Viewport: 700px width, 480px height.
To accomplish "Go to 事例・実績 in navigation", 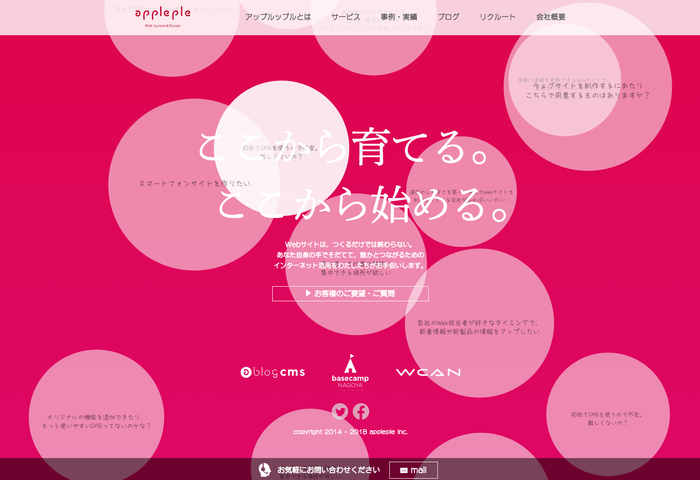I will click(399, 17).
